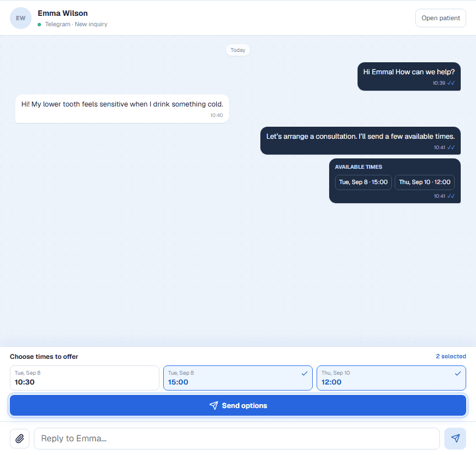
Task: Deselect the Tue, Sep 8 15:00 time slot
Action: (237, 378)
